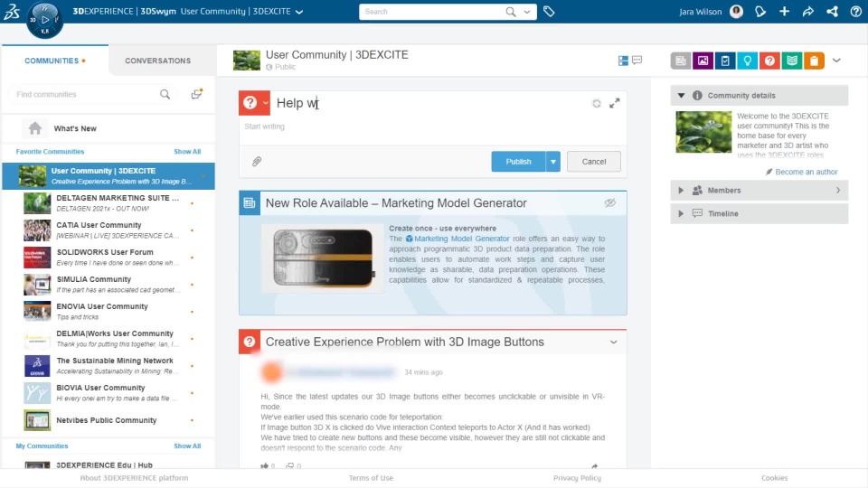
Task: Create a wiki page using green book icon
Action: [792, 61]
